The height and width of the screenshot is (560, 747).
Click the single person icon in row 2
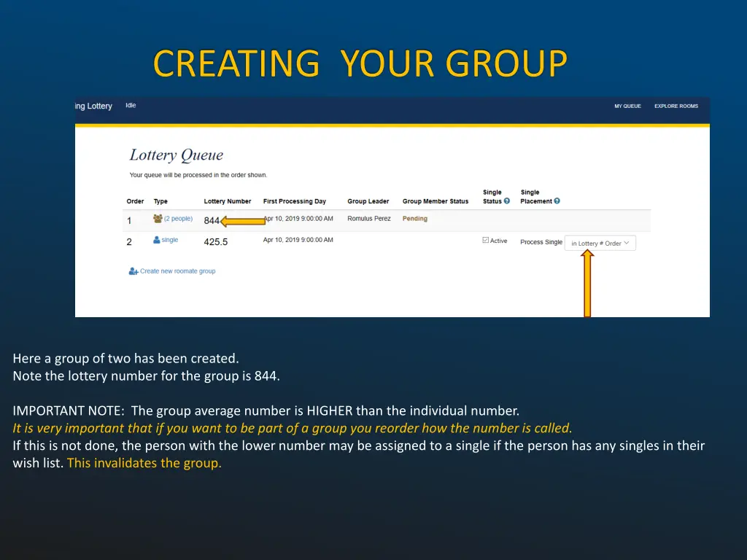[x=156, y=240]
